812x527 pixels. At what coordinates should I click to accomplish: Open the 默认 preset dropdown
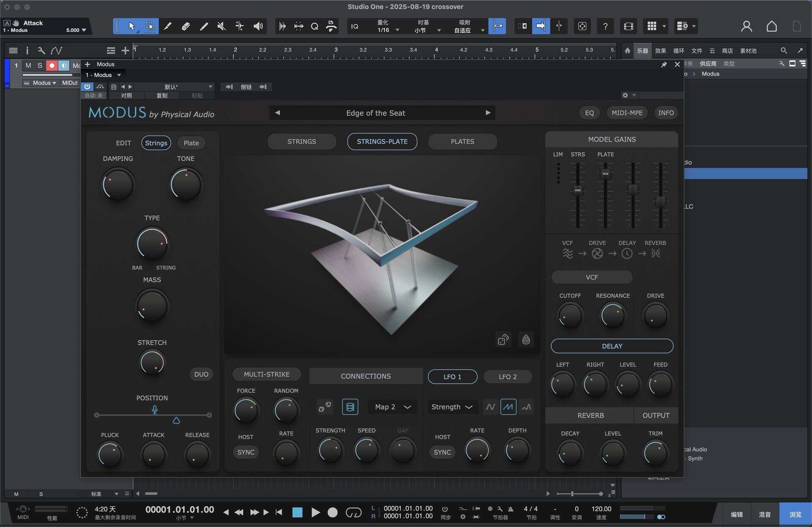175,86
